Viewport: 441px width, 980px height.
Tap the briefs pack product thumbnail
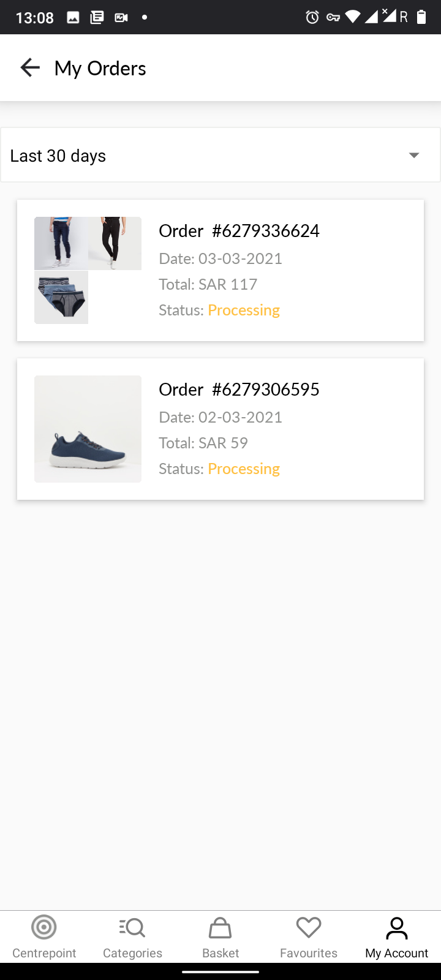pyautogui.click(x=61, y=297)
